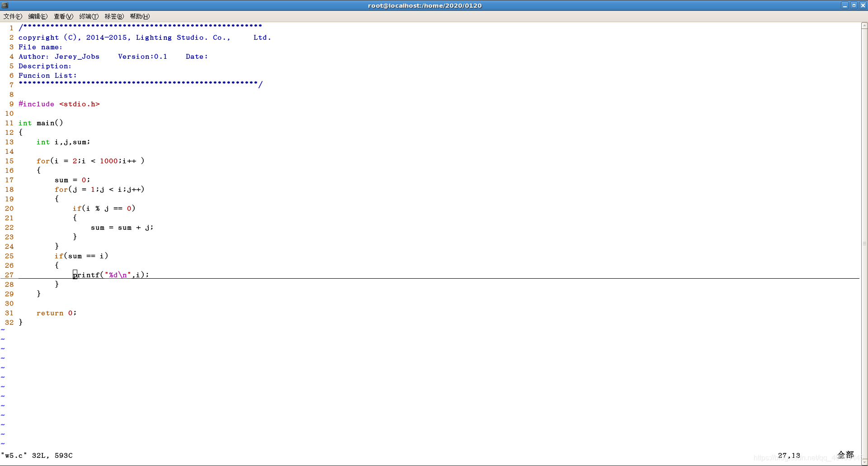868x466 pixels.
Task: Click 'sum = sum + j;' statement
Action: coord(122,228)
